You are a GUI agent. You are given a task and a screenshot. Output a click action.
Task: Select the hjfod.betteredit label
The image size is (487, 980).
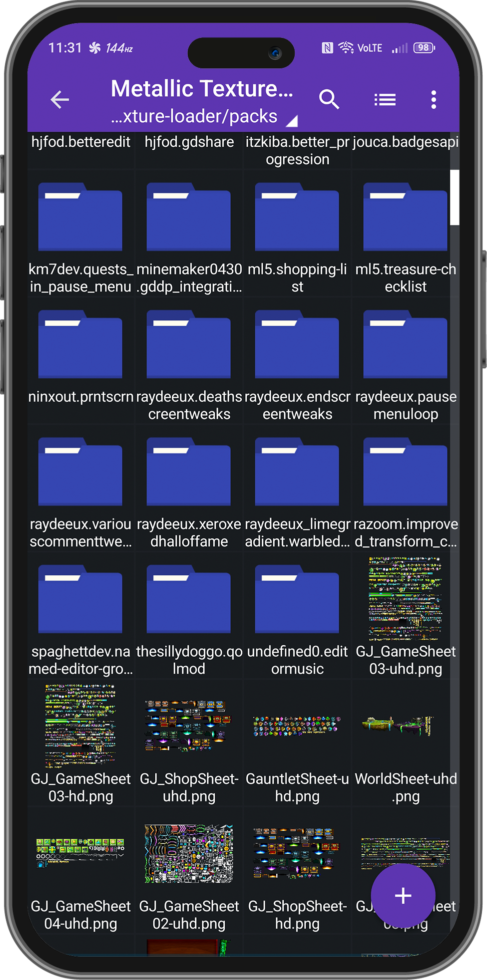80,142
